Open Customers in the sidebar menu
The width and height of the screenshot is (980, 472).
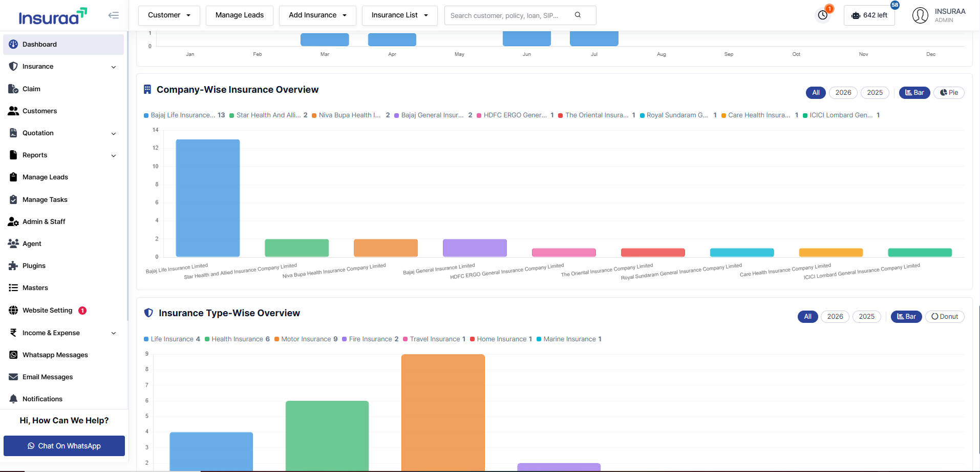63,111
